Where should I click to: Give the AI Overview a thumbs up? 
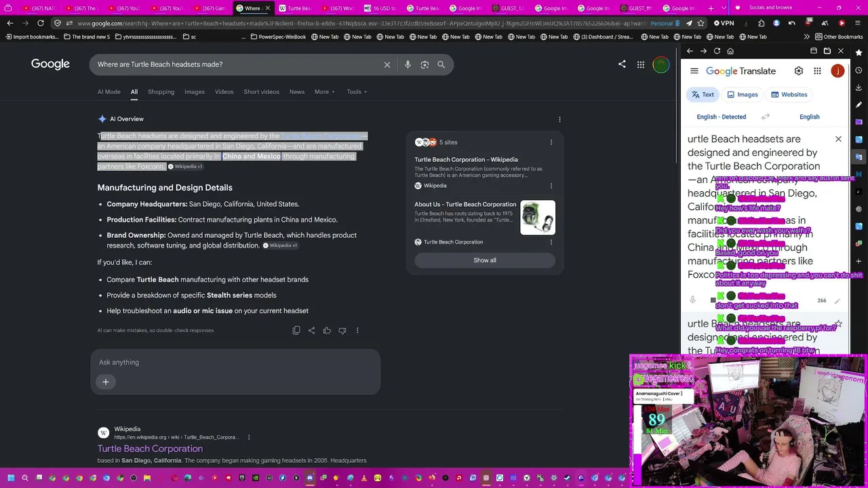327,331
